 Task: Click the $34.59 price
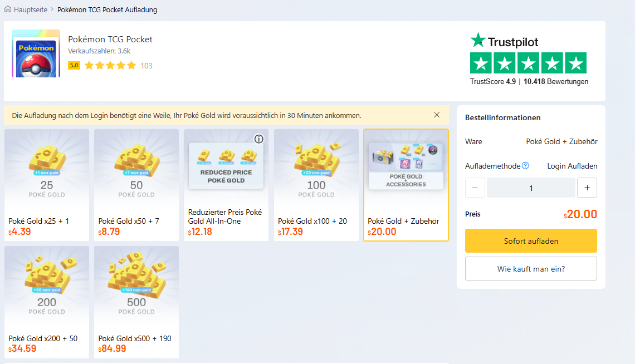(x=22, y=348)
